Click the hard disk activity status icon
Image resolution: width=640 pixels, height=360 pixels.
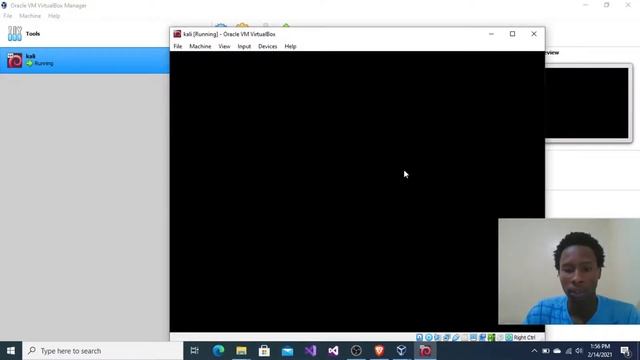point(420,338)
